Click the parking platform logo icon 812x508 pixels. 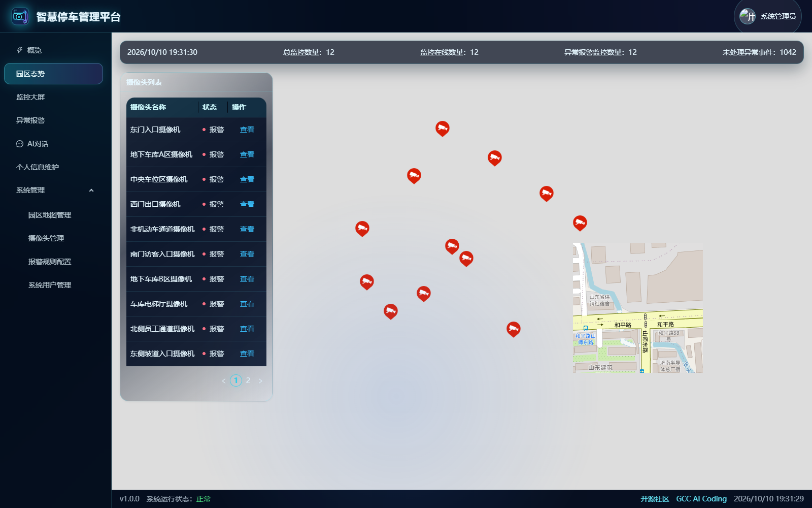[x=20, y=16]
